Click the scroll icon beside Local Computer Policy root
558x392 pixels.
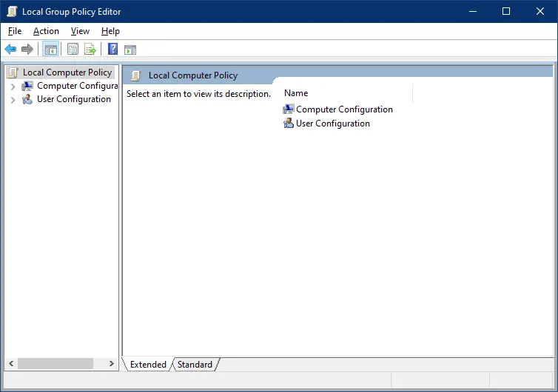click(13, 72)
